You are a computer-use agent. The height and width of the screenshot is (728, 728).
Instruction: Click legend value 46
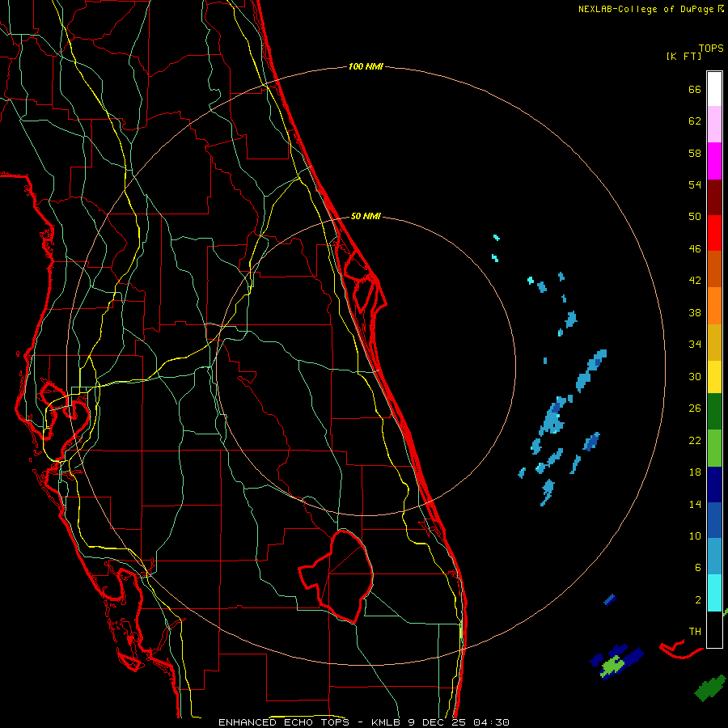(x=695, y=249)
